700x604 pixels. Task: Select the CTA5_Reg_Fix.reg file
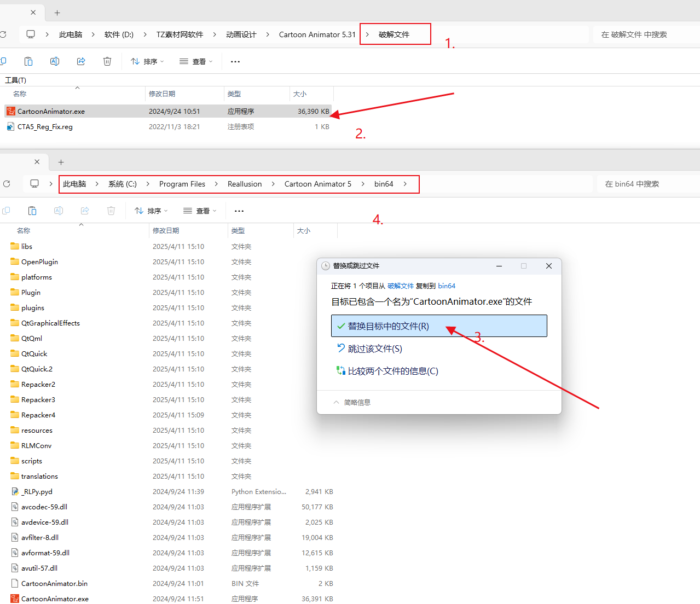coord(168,126)
